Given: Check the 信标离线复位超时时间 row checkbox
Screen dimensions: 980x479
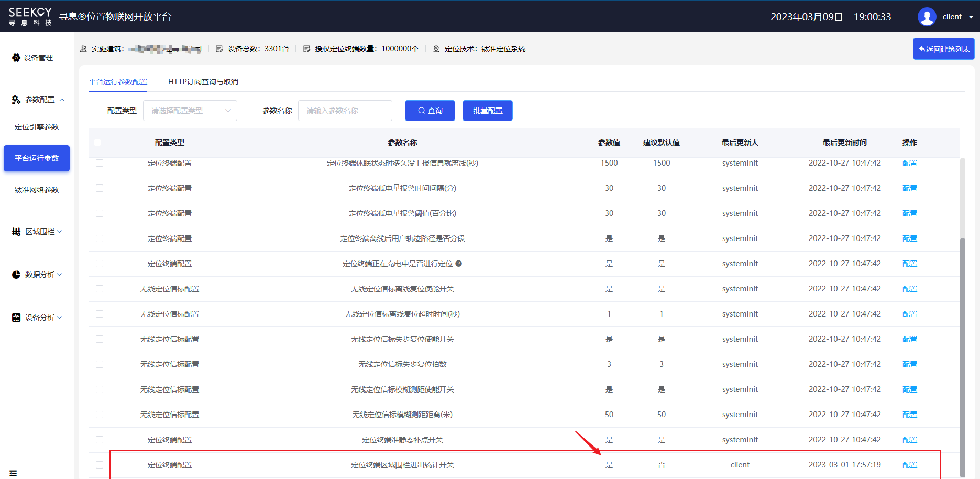Looking at the screenshot, I should [x=100, y=314].
